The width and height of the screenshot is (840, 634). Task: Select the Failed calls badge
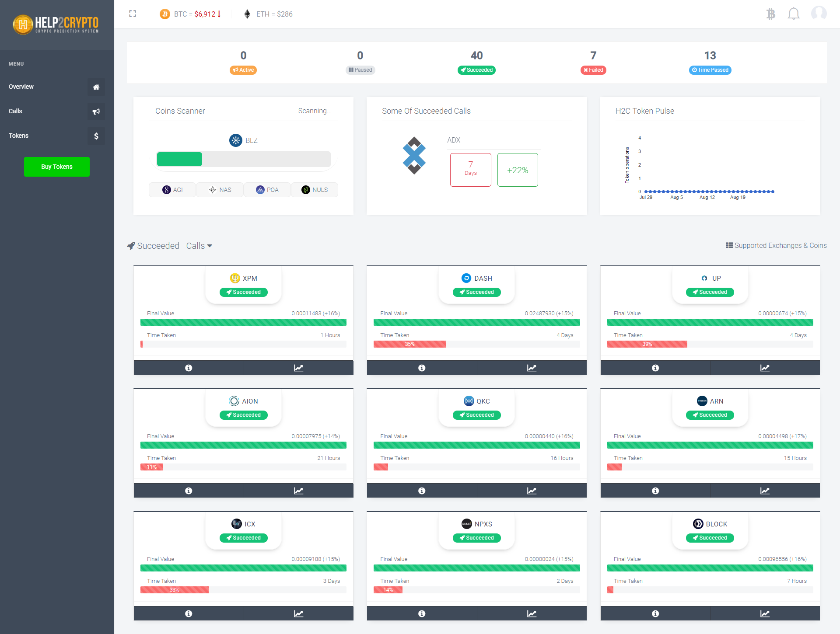click(593, 70)
